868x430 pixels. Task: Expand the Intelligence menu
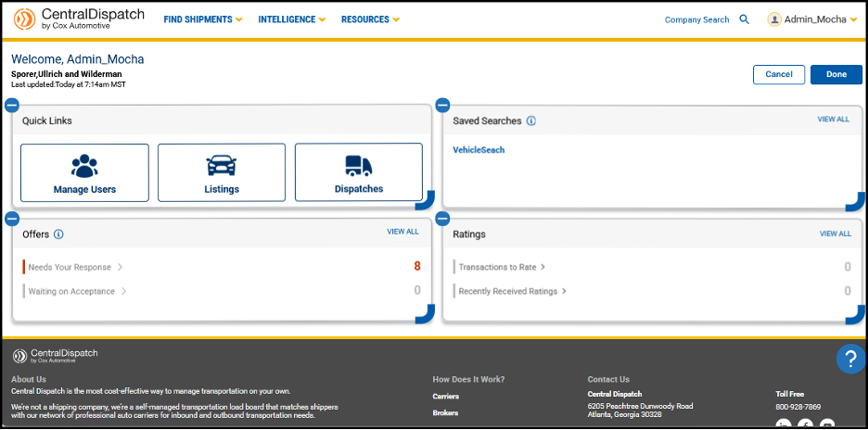click(x=291, y=19)
